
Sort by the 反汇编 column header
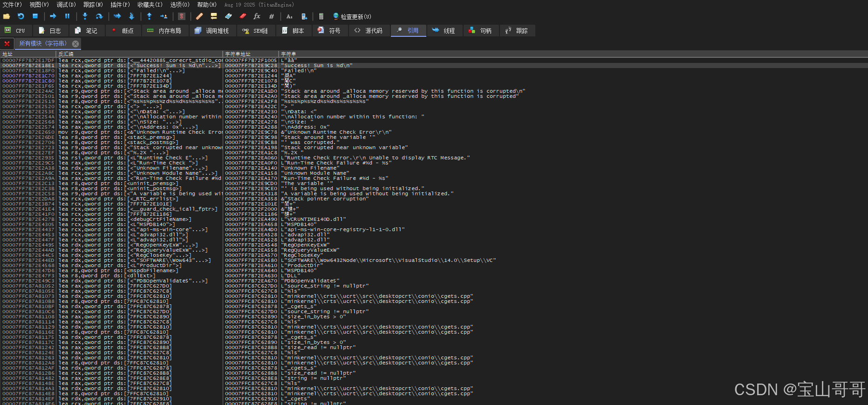[x=140, y=54]
